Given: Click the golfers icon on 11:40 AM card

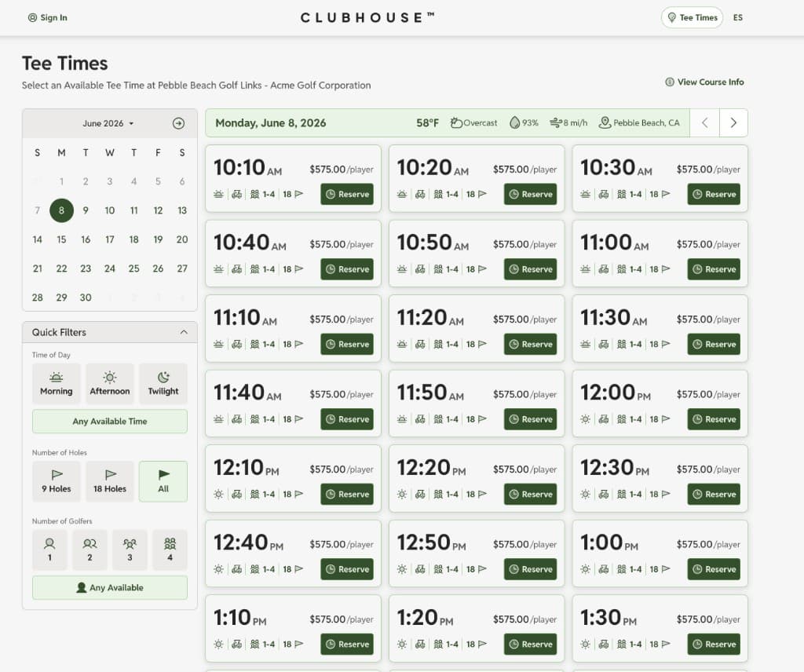Looking at the screenshot, I should point(254,419).
